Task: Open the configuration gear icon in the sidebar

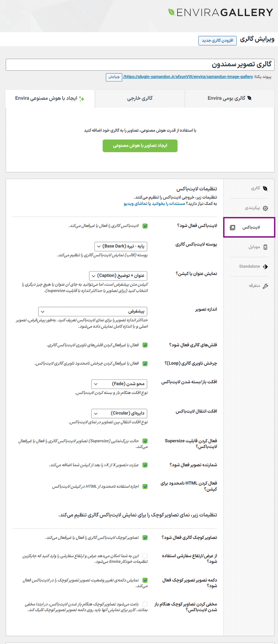Action: (x=265, y=208)
